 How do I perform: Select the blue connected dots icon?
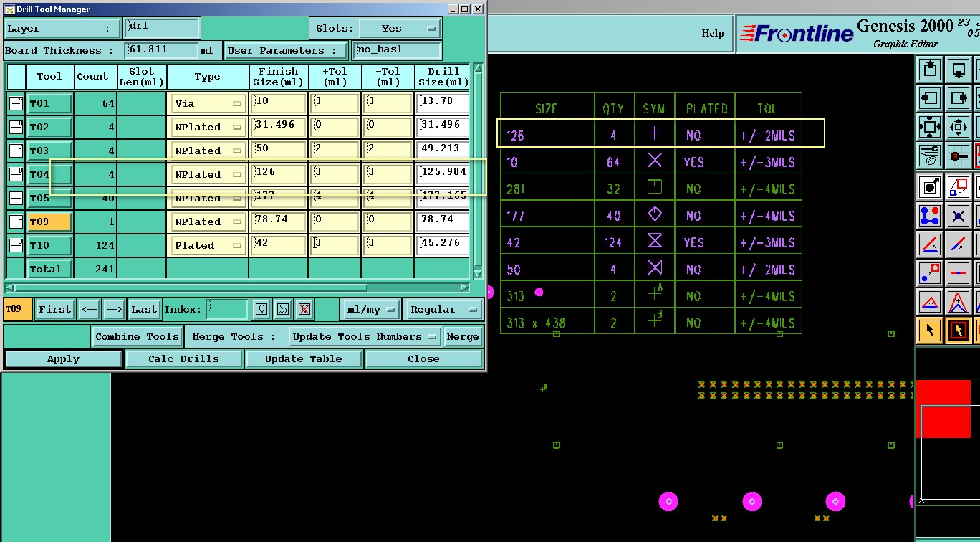coord(930,216)
